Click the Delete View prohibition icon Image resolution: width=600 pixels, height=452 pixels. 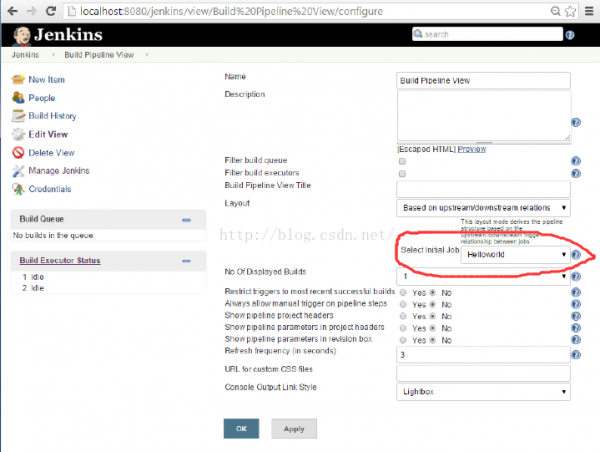(x=18, y=152)
